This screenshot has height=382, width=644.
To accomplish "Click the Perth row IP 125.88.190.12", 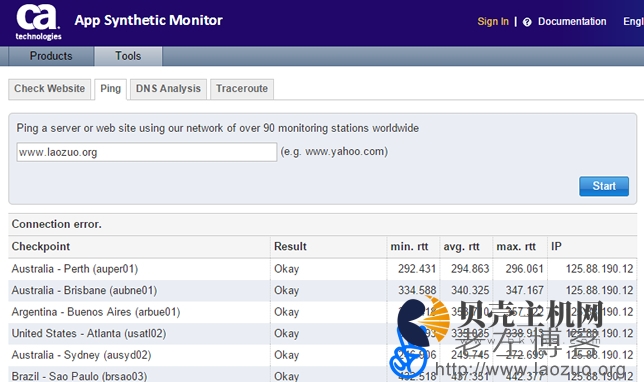I will click(x=599, y=269).
